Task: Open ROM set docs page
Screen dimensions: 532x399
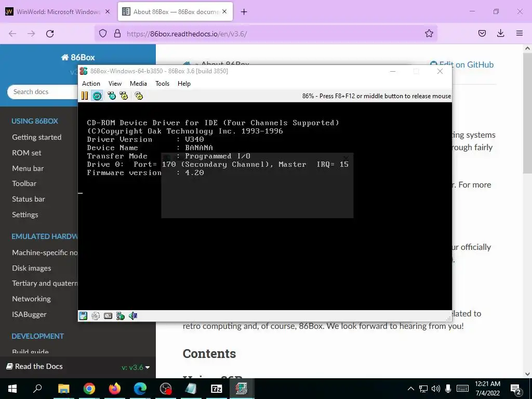Action: pyautogui.click(x=26, y=153)
